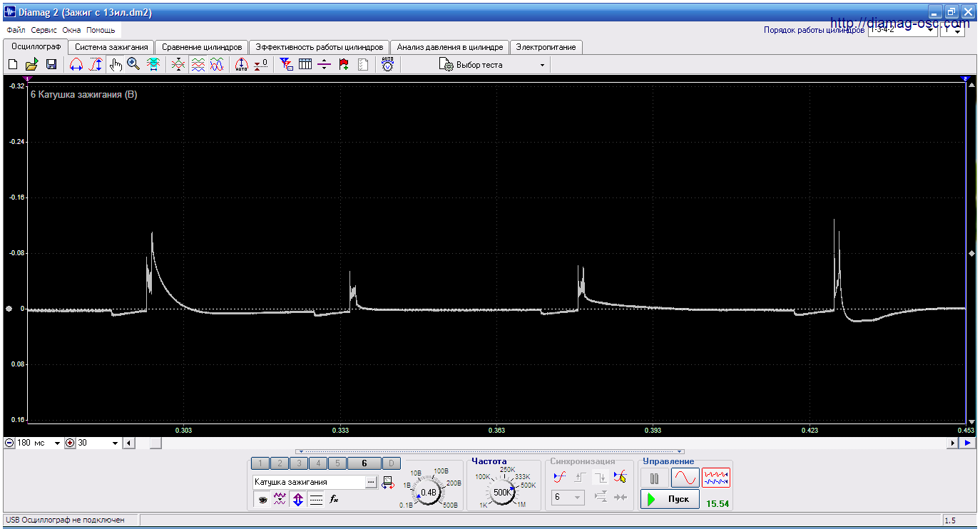The image size is (980, 529).
Task: Toggle channel 2 button
Action: [x=280, y=463]
